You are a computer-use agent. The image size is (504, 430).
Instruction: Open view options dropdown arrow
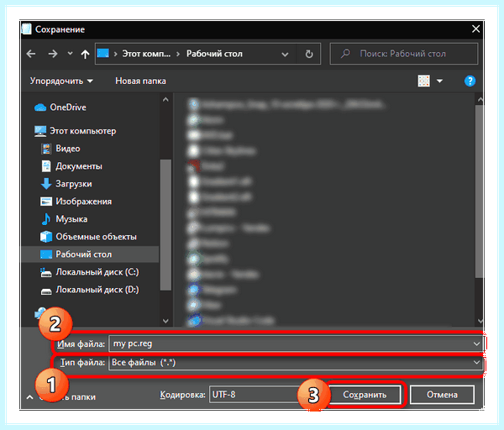pos(439,81)
